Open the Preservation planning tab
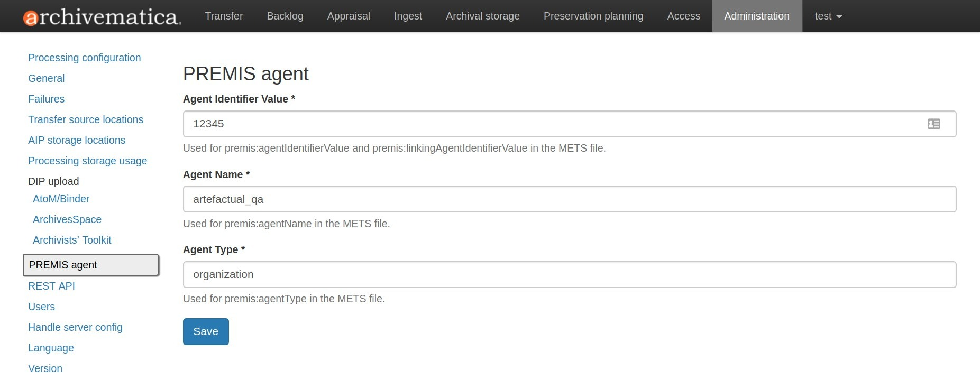Image resolution: width=980 pixels, height=380 pixels. click(x=593, y=16)
